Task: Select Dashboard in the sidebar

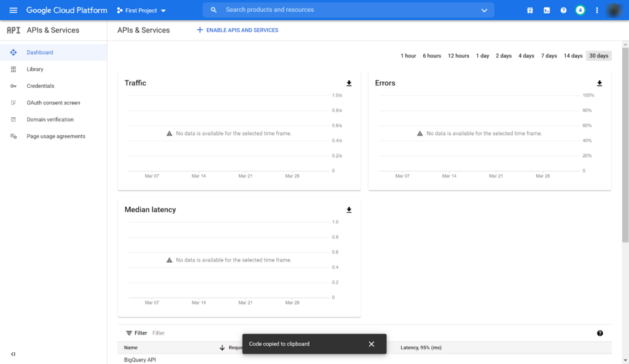Action: click(x=53, y=53)
